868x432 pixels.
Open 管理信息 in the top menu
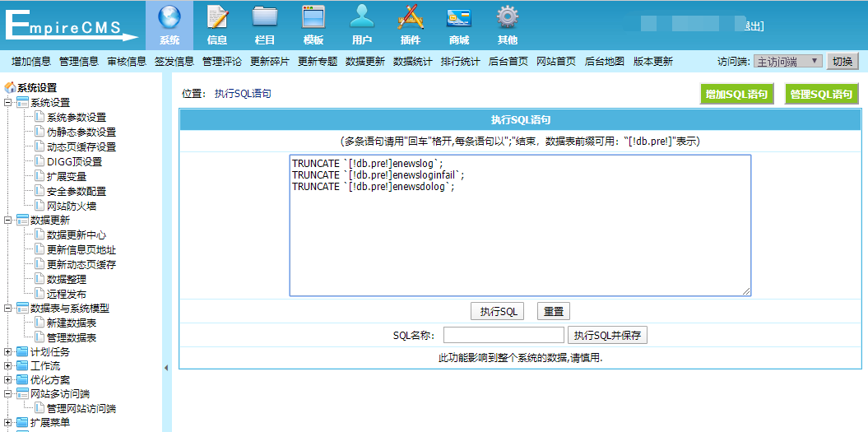point(79,62)
